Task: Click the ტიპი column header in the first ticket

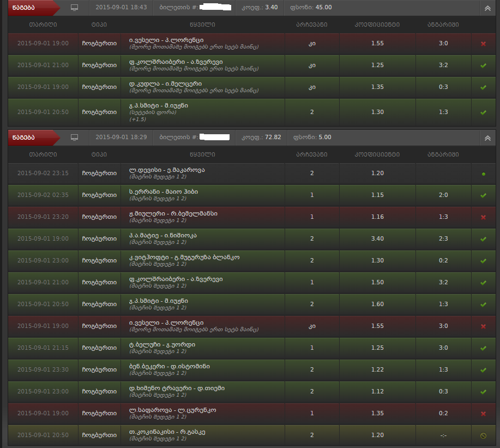Action: click(99, 25)
